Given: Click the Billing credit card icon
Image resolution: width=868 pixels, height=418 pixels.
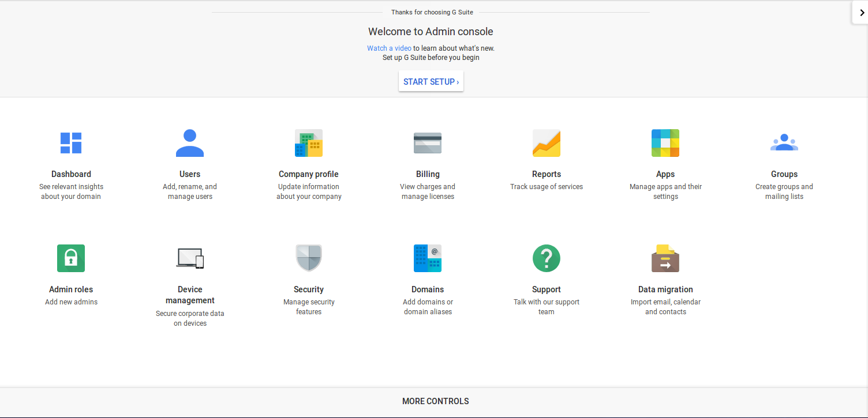Looking at the screenshot, I should [x=428, y=143].
